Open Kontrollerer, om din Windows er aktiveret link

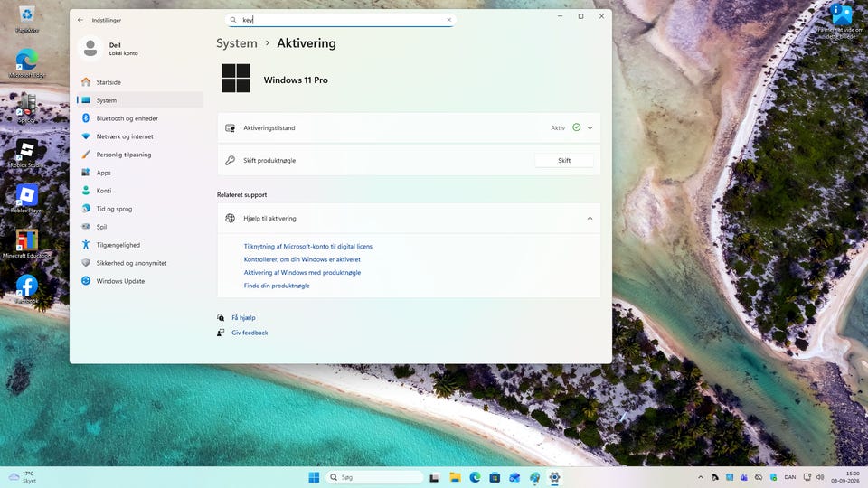point(302,259)
